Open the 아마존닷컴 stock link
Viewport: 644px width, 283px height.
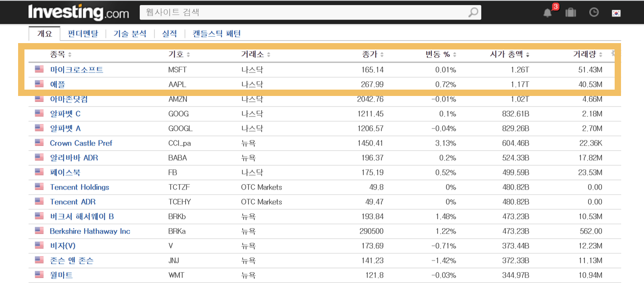coord(69,99)
